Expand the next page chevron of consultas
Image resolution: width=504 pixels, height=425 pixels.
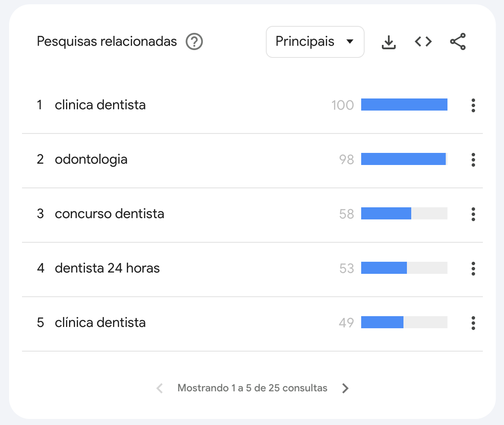click(345, 388)
